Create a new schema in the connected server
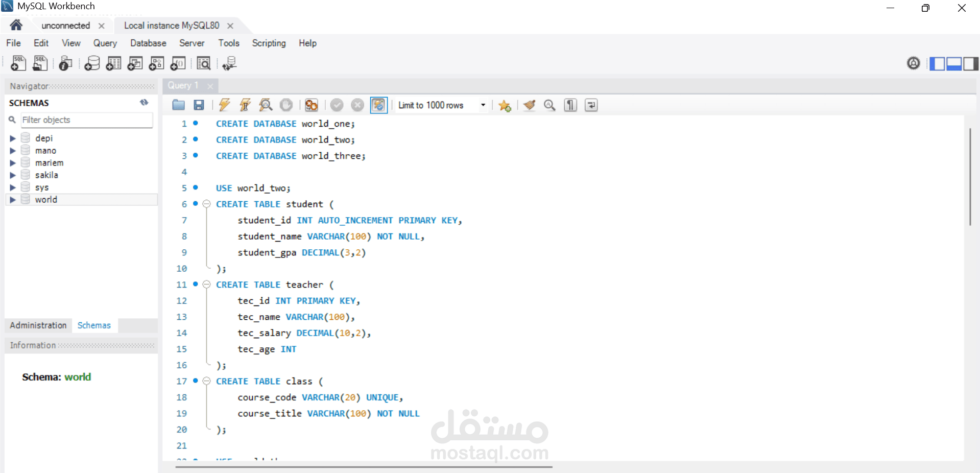The image size is (980, 473). [x=92, y=63]
